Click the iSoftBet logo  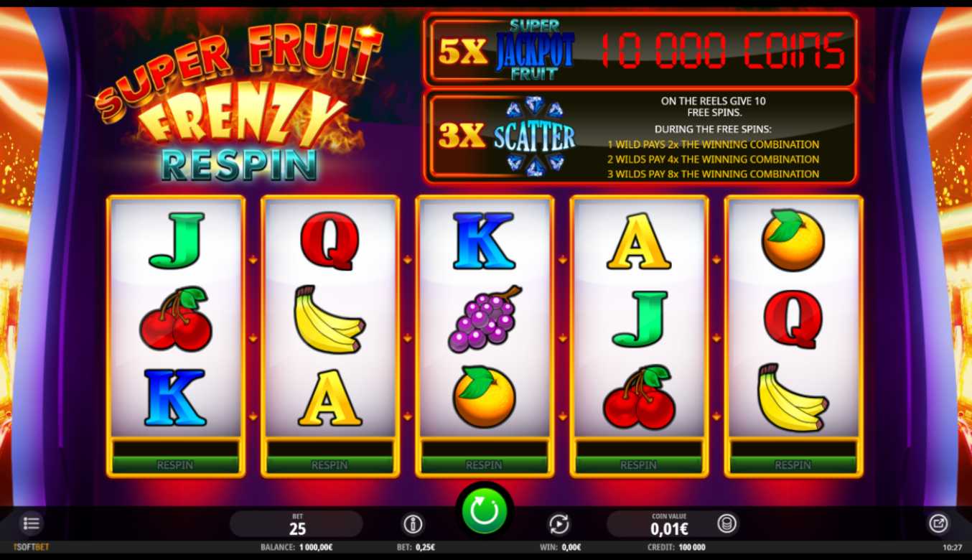(32, 547)
